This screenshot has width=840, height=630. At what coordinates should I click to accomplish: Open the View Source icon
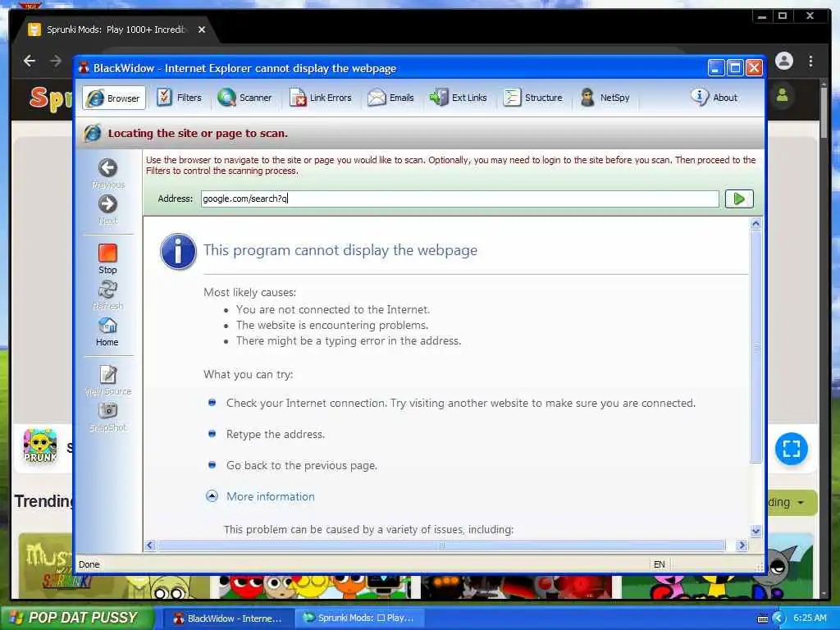pos(107,374)
